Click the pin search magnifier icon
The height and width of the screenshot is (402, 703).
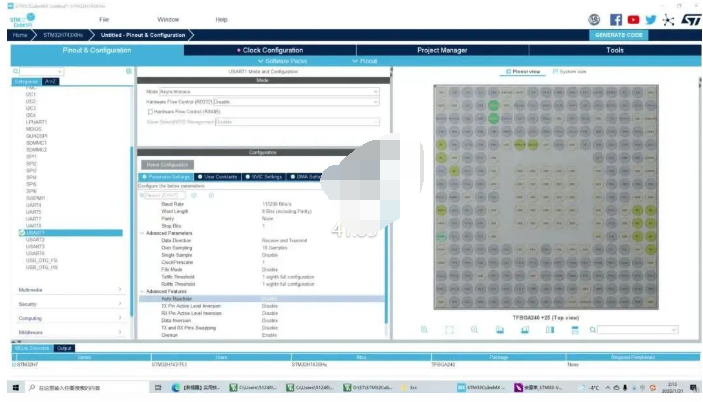[x=592, y=330]
